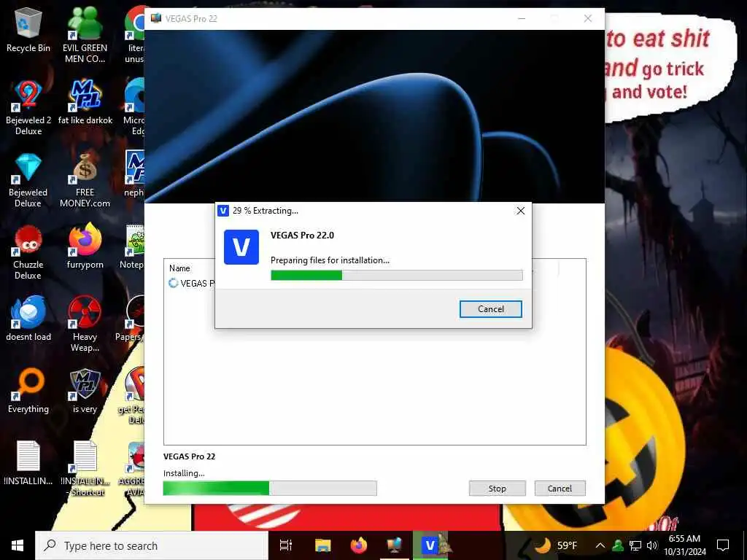Click the Installing progress bar
This screenshot has width=747, height=560.
[270, 488]
